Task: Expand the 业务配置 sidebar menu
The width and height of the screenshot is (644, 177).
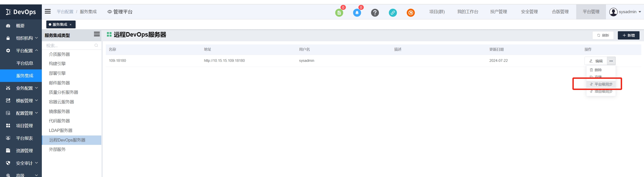Action: click(21, 88)
